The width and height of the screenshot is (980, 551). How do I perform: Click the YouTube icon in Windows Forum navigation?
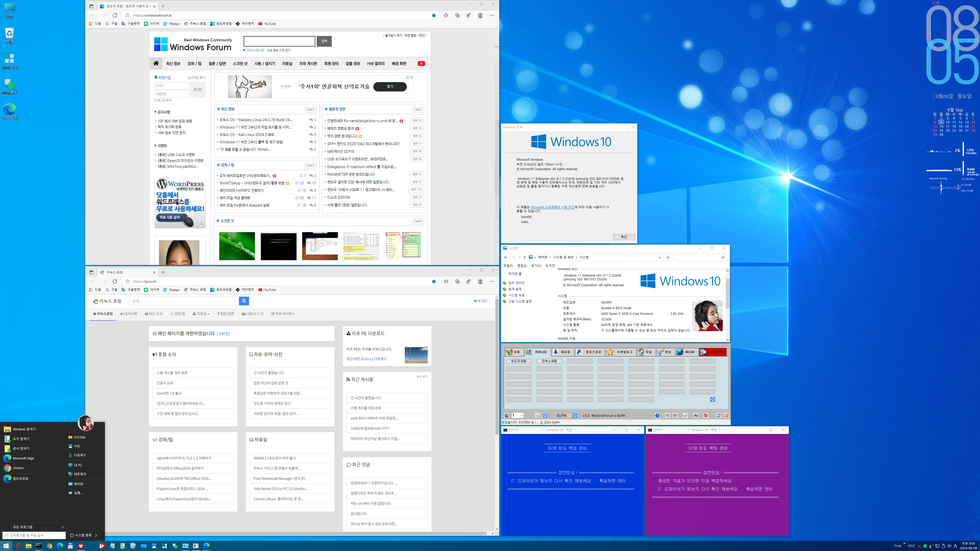click(421, 64)
